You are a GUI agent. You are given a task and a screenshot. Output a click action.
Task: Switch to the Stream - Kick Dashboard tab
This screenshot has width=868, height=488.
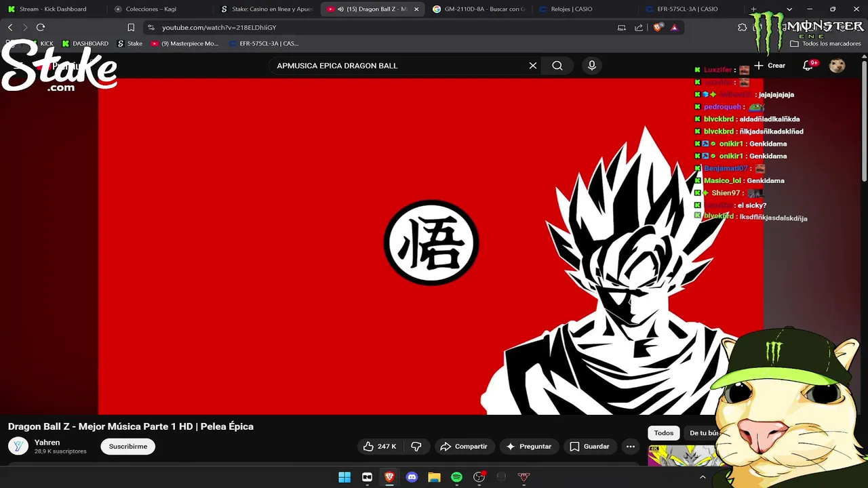click(x=53, y=9)
